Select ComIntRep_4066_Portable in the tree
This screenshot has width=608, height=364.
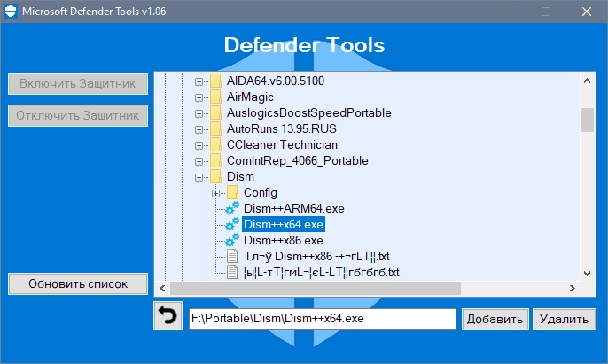(x=298, y=160)
